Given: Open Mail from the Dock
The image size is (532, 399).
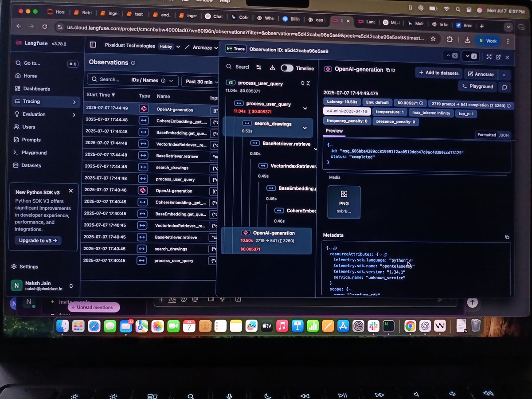Looking at the screenshot, I should (126, 327).
